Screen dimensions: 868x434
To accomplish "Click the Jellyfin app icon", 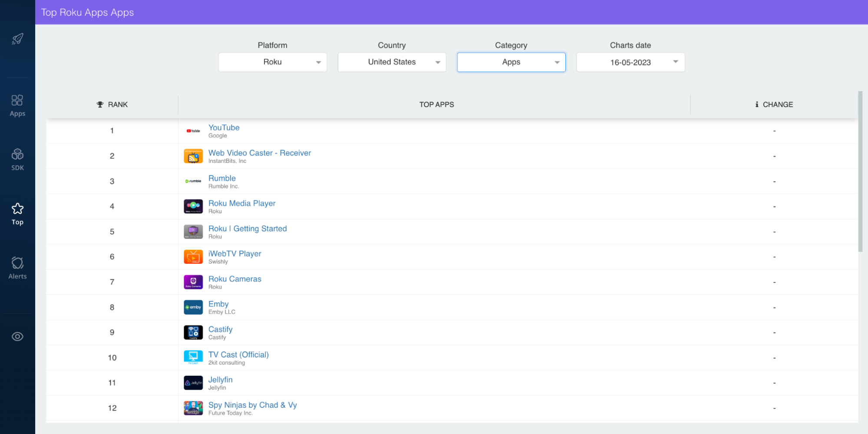I will 193,383.
